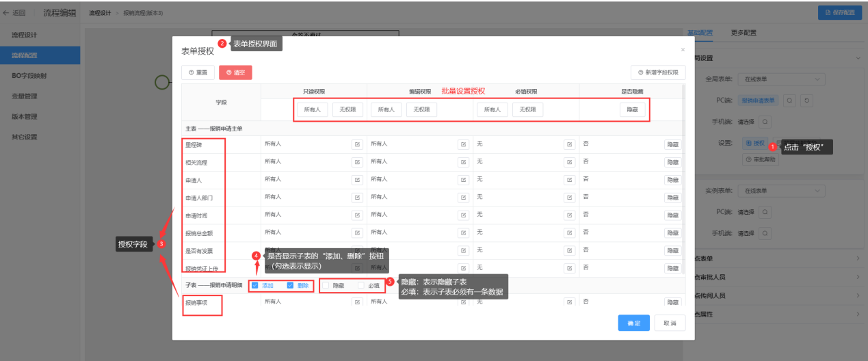Click edit icon for 申请时间 read-only permission
Screen dimensions: 868x361
357,215
